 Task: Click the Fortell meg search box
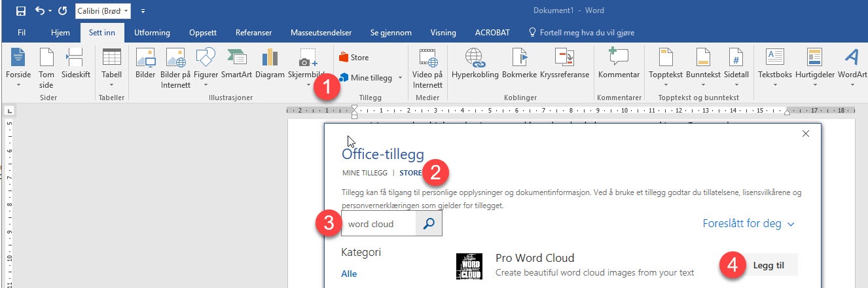[581, 32]
